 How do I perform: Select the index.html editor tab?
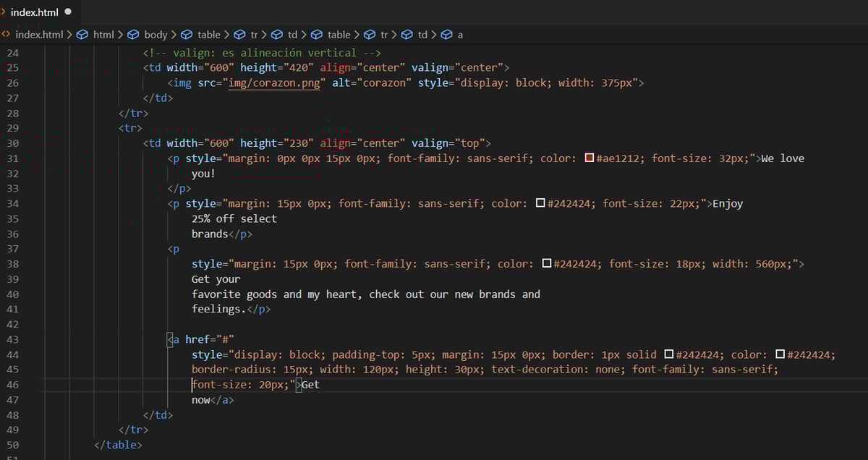(36, 12)
